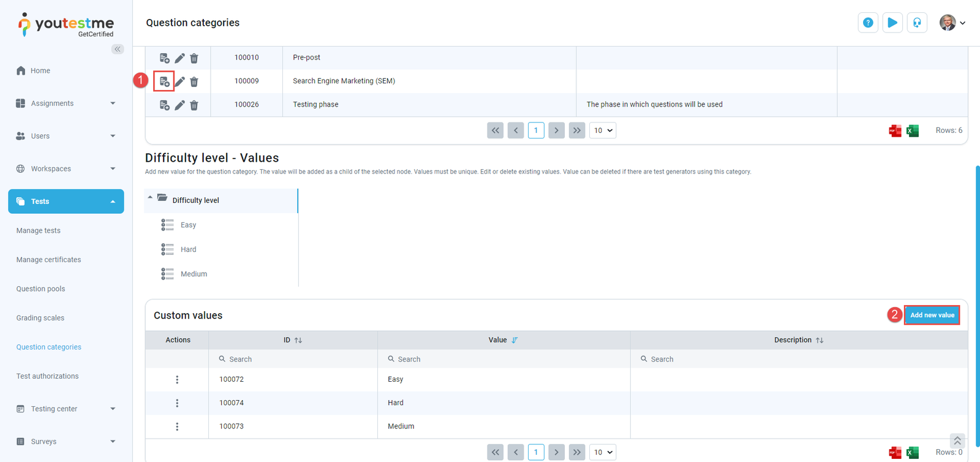Export custom values table to Excel
This screenshot has width=980, height=462.
point(913,452)
